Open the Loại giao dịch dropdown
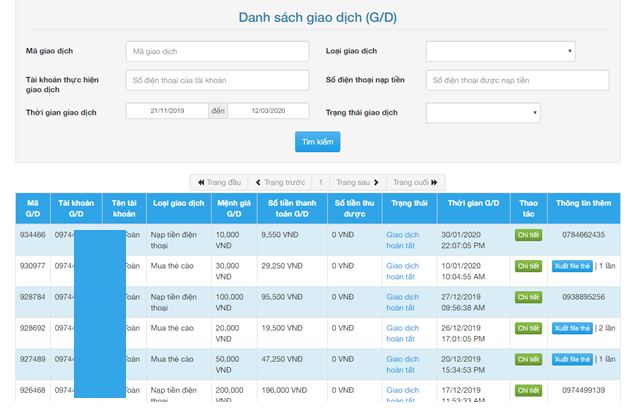Screen dimensions: 630x420 tap(501, 51)
